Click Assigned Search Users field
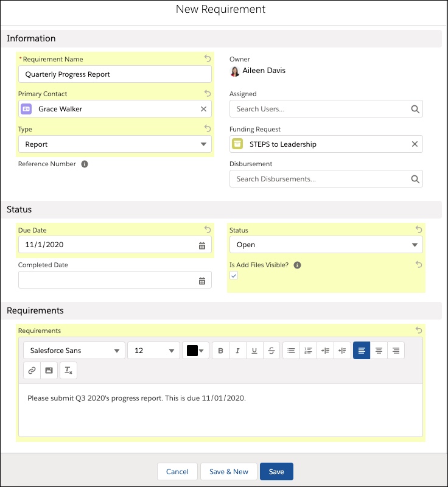The height and width of the screenshot is (487, 448). coord(326,109)
